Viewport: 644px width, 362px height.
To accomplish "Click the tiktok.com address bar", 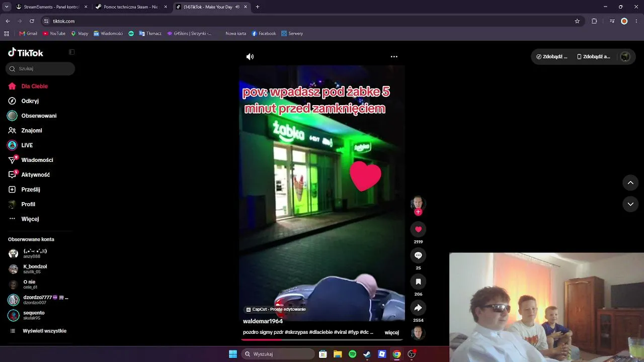I will coord(312,21).
